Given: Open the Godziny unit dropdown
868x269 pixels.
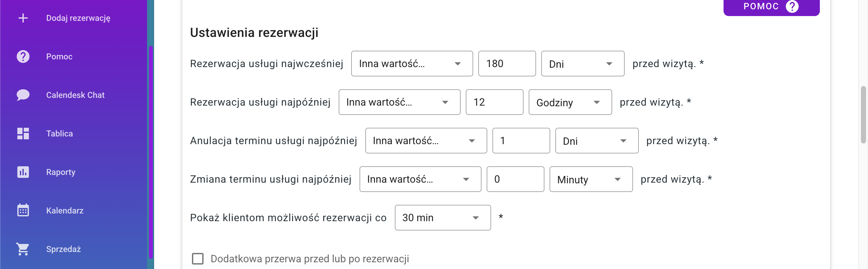Looking at the screenshot, I should point(570,102).
